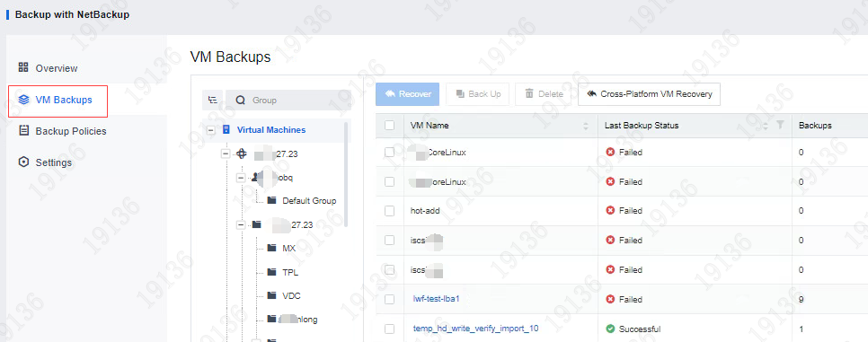Tick checkbox for first CoreLinux row

pos(389,152)
